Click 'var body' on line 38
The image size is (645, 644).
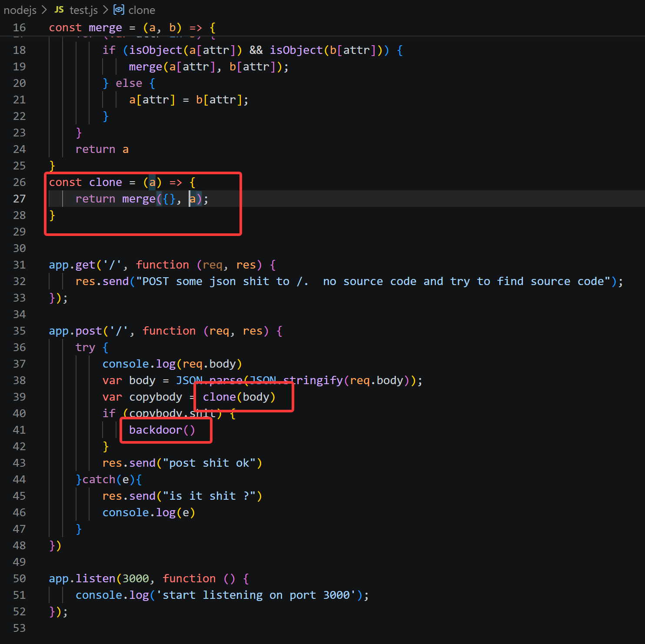click(x=129, y=380)
